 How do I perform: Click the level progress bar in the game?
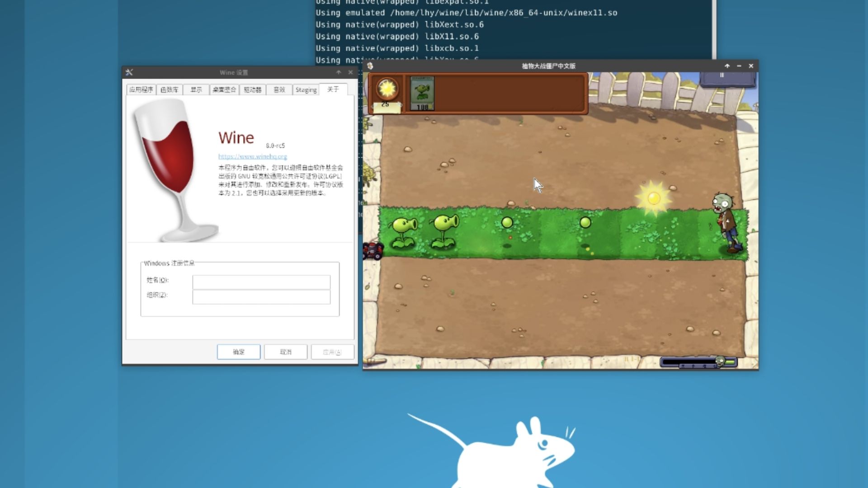point(698,362)
